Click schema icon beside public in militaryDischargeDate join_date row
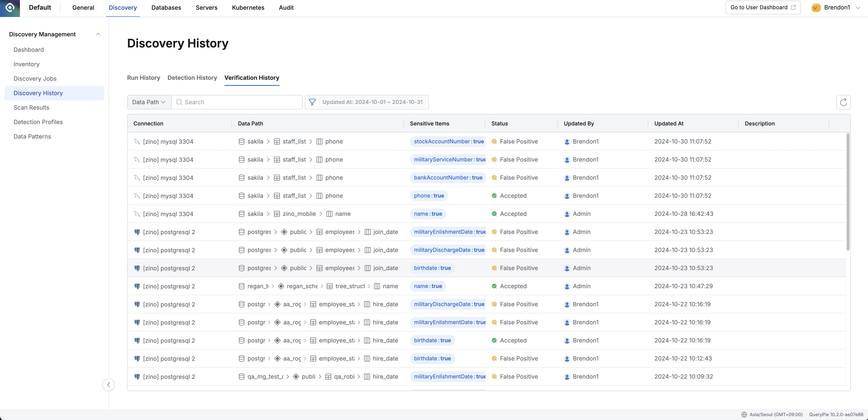Image resolution: width=868 pixels, height=420 pixels. click(284, 250)
